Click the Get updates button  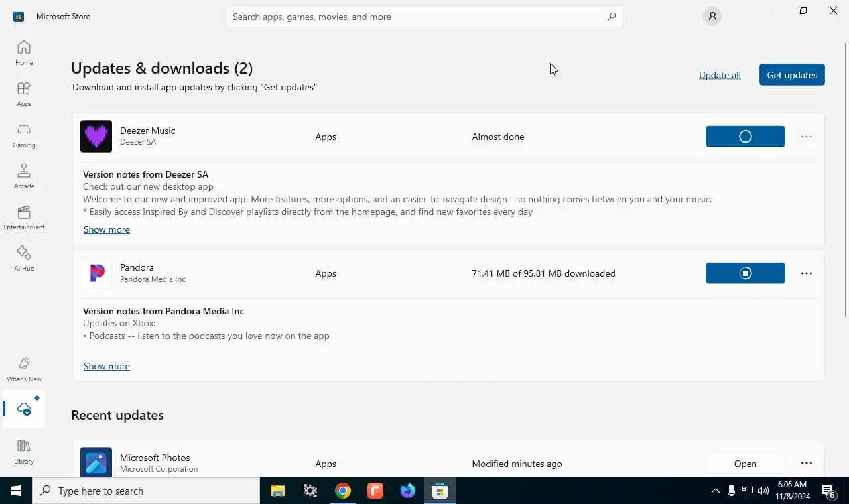click(792, 75)
